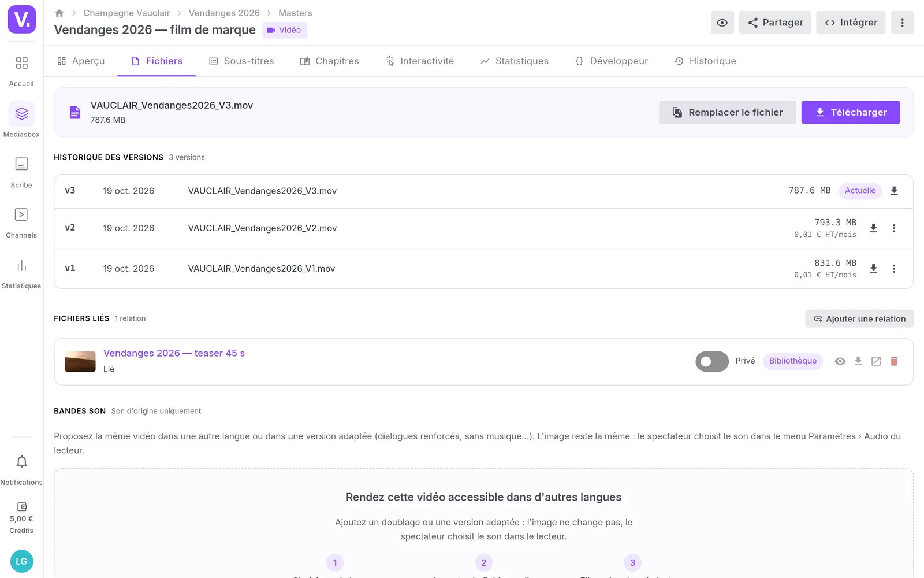
Task: Click the eye preview button in header
Action: coord(722,23)
